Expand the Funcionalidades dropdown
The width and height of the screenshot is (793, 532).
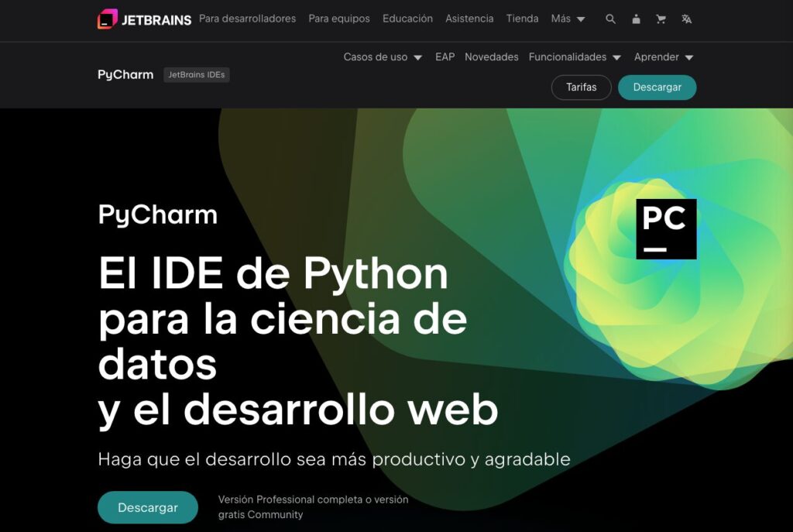point(575,57)
